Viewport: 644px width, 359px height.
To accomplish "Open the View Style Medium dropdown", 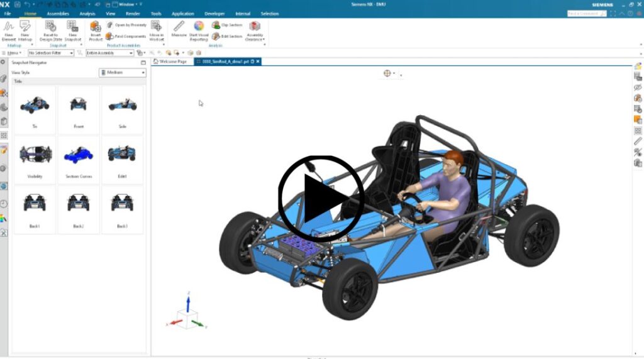I will [123, 72].
